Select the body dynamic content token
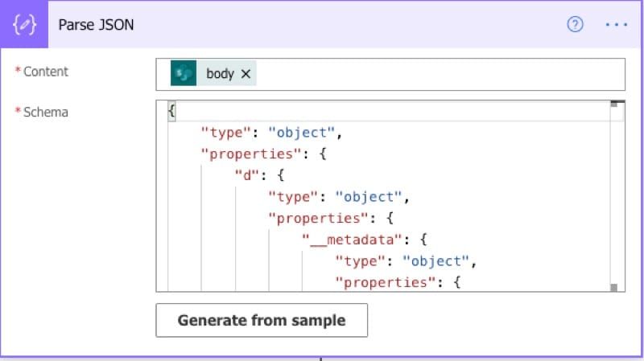Viewport: 644px width, 361px height. (220, 74)
